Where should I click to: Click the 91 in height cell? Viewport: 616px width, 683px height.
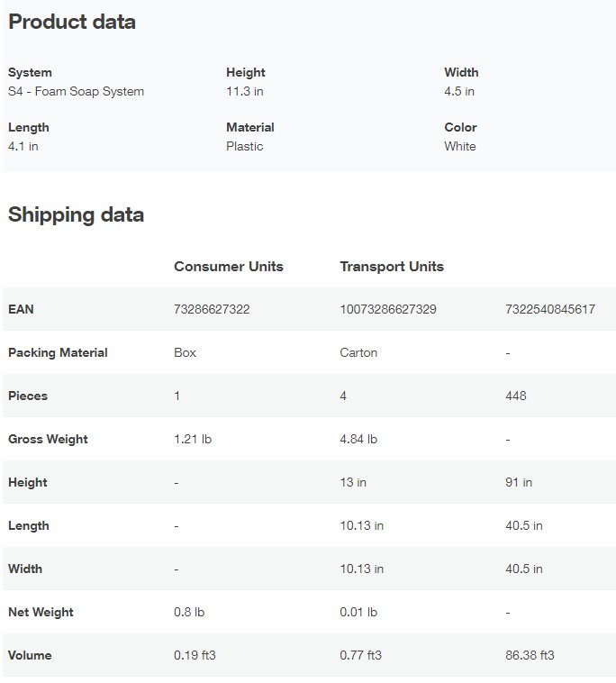pos(519,483)
